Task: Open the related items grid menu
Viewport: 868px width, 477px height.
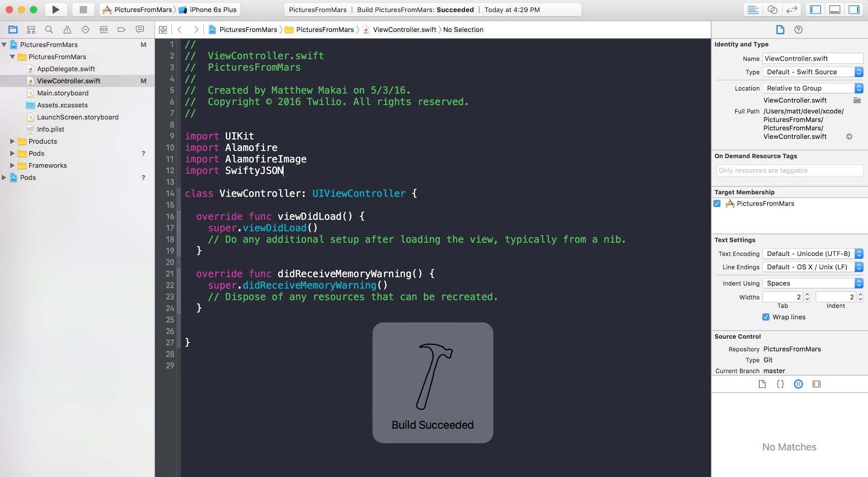Action: coord(163,30)
